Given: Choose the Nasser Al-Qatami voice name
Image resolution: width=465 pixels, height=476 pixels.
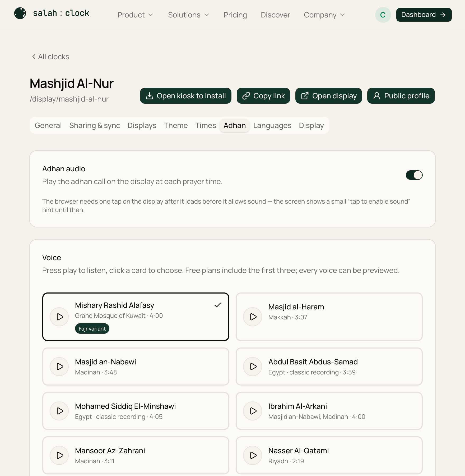Looking at the screenshot, I should pos(299,451).
